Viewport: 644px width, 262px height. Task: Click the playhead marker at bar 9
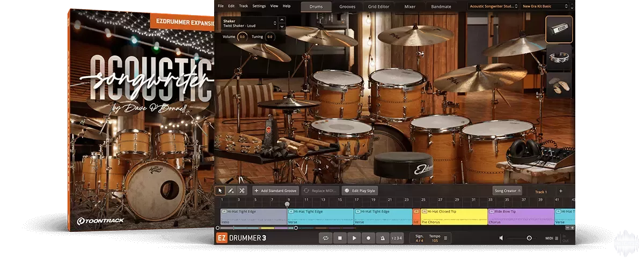pyautogui.click(x=287, y=204)
